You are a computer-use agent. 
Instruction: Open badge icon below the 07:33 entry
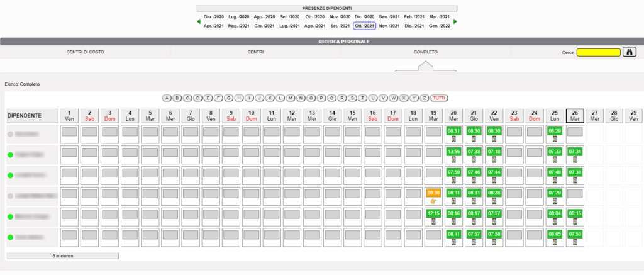(x=555, y=159)
